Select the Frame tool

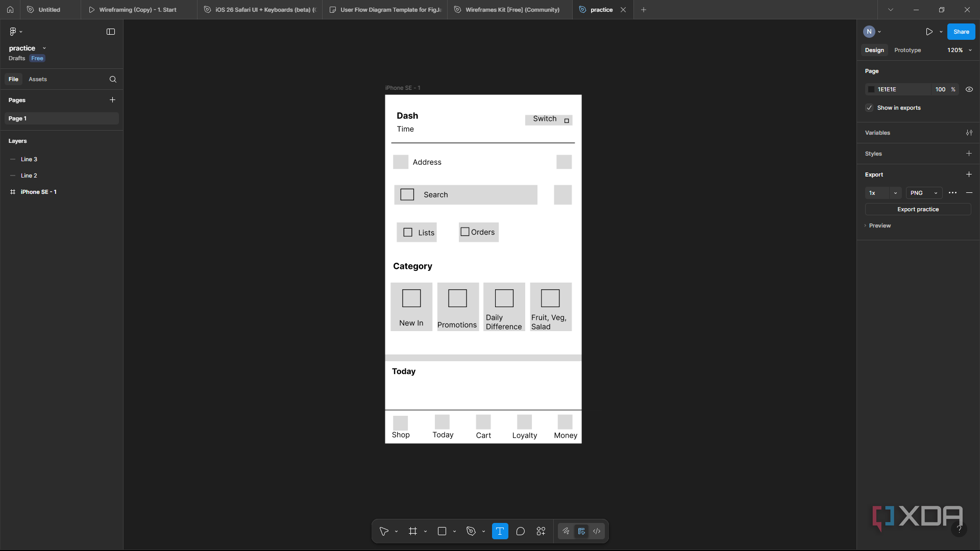click(x=413, y=531)
